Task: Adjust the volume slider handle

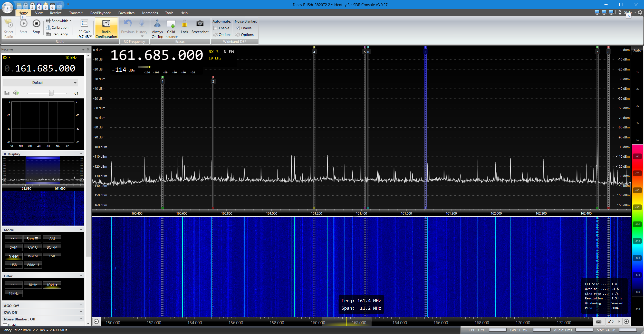Action: 51,93
